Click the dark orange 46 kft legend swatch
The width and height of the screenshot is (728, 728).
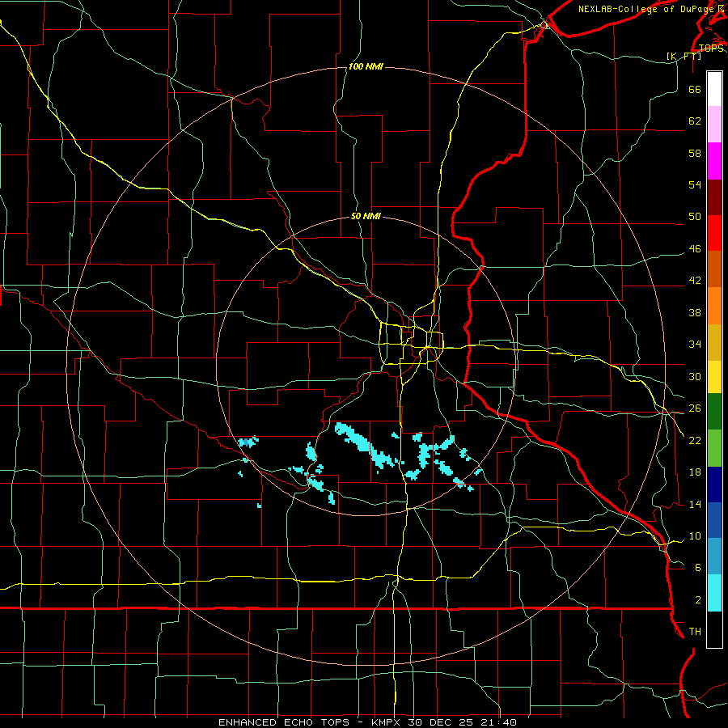pyautogui.click(x=714, y=269)
